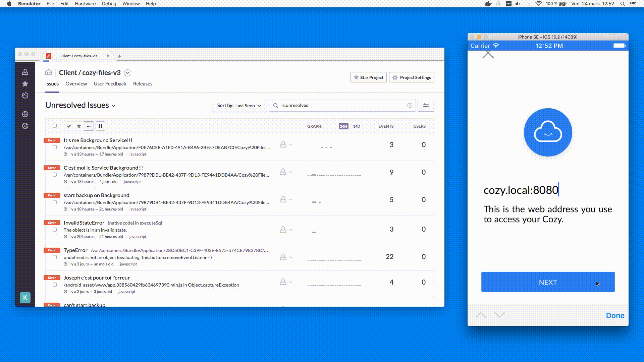The width and height of the screenshot is (644, 362).
Task: Click the resolve checkmark icon in issue toolbar
Action: (x=69, y=126)
